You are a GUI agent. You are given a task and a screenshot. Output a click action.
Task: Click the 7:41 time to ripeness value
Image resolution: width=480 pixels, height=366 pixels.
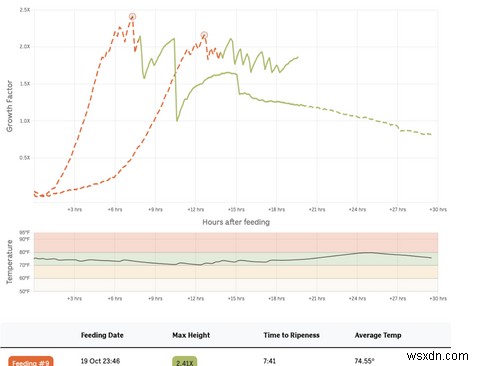269,361
